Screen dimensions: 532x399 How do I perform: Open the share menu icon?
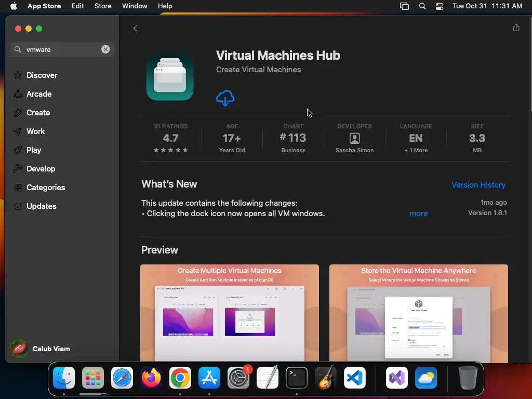516,28
